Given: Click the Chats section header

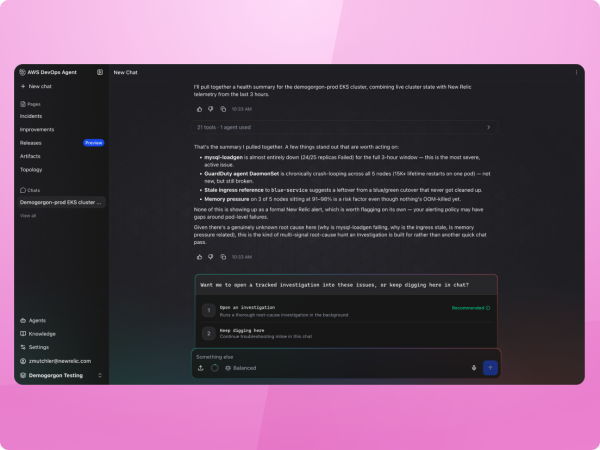Looking at the screenshot, I should [x=30, y=190].
